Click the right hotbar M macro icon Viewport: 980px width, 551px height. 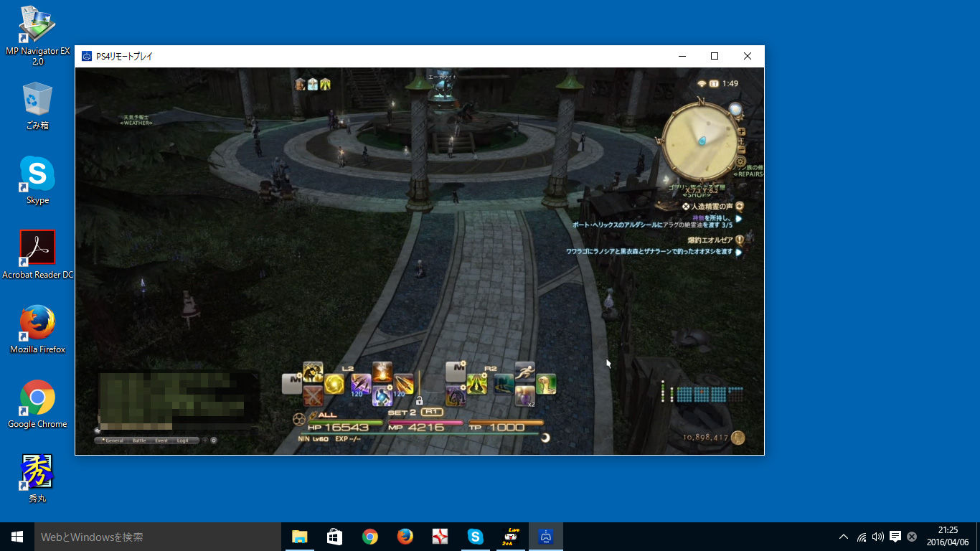(x=456, y=372)
